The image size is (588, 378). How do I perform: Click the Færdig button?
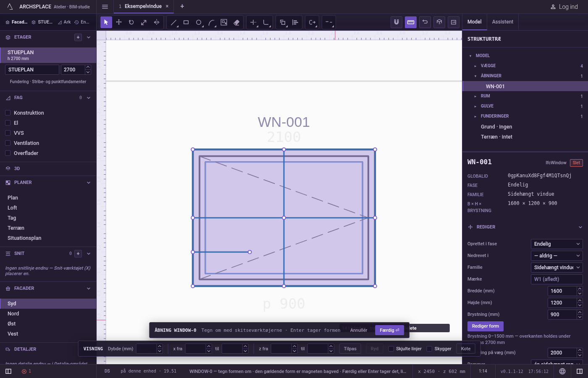[389, 330]
